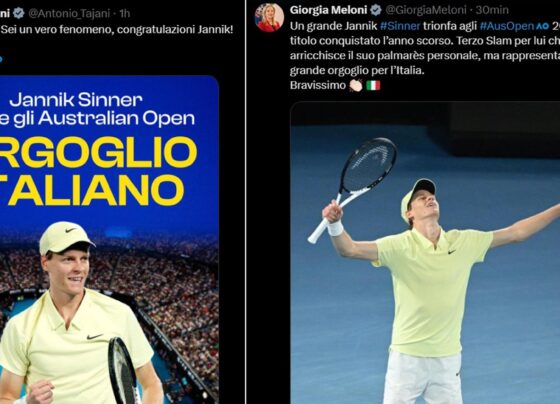This screenshot has height=404, width=560.
Task: Follow the #AusOpen hashtag
Action: point(507,26)
